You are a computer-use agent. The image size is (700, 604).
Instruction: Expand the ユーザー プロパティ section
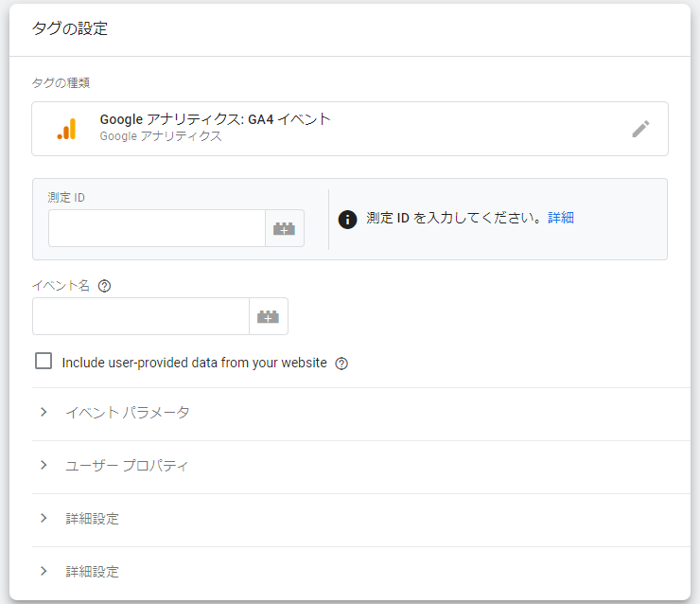tap(361, 466)
